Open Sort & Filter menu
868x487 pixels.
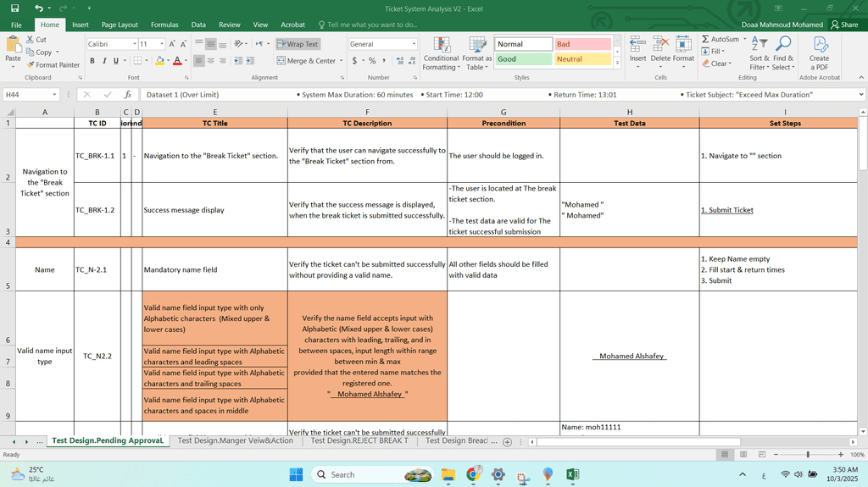pyautogui.click(x=759, y=53)
